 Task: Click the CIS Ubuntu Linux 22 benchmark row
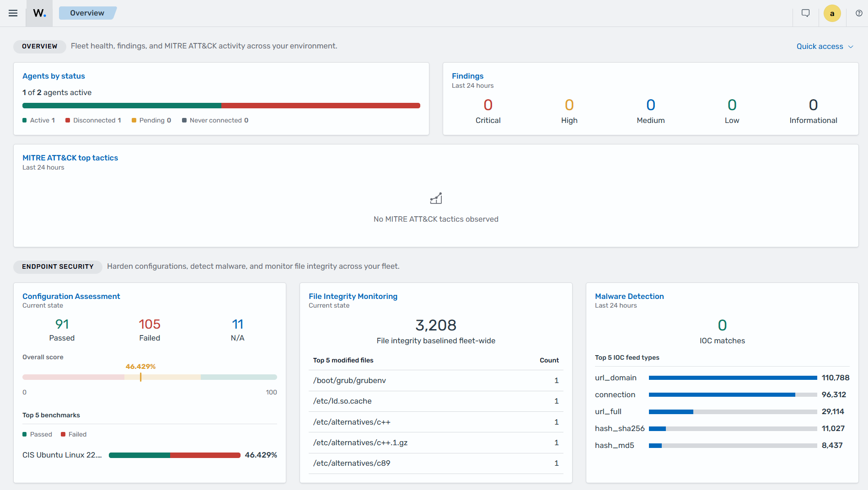click(x=150, y=455)
